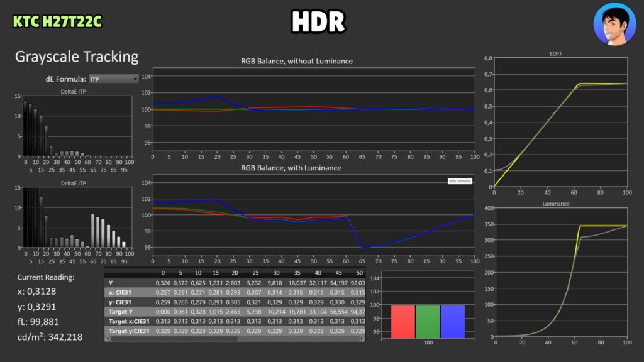Select the 'Target x:CIE31' row header
Screen dimensions: 644x362
(129, 321)
